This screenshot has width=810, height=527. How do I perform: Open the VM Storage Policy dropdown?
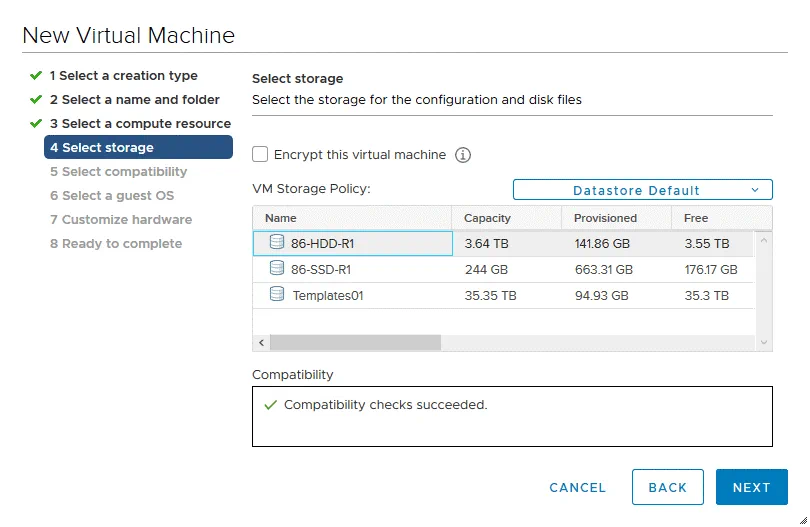[642, 190]
